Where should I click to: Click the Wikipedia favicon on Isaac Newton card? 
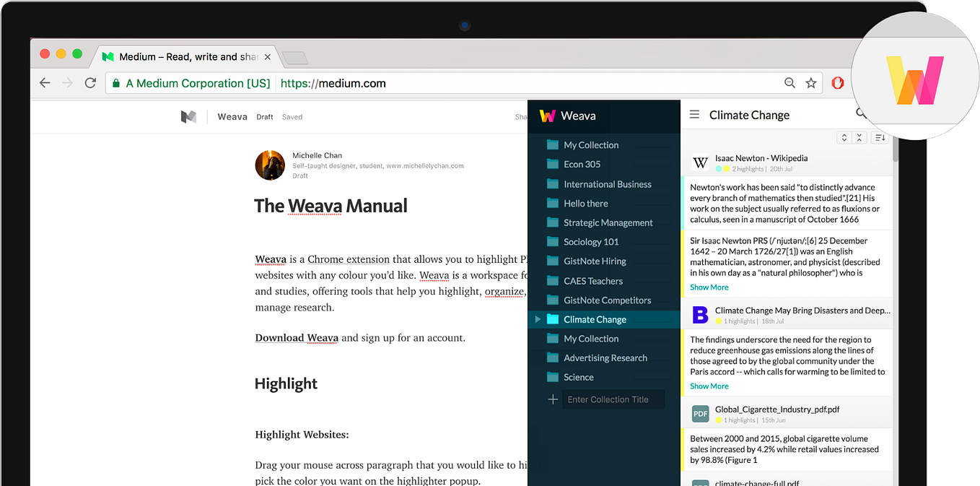[700, 162]
